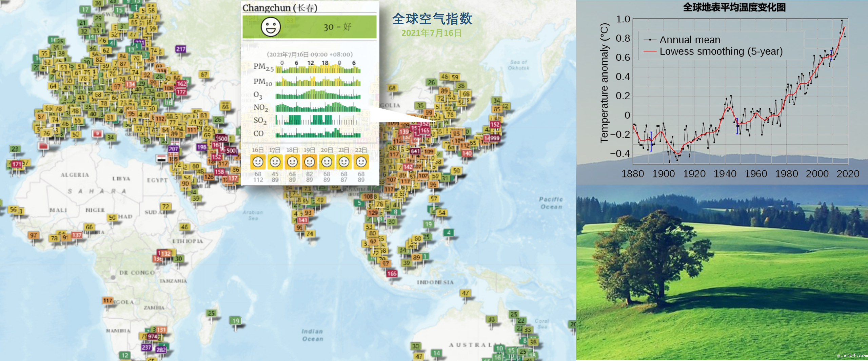Click the red 171 marker in West Africa
Viewport: 868px width, 361px height.
(x=16, y=164)
